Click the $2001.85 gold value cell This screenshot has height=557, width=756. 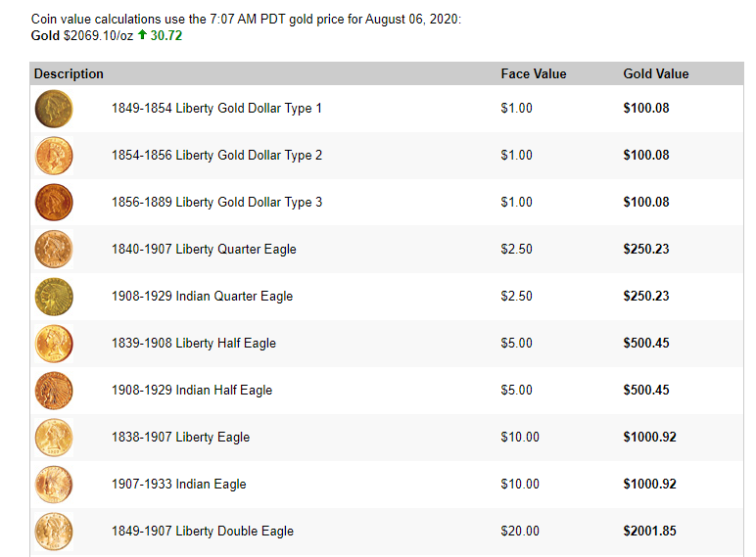pos(649,532)
